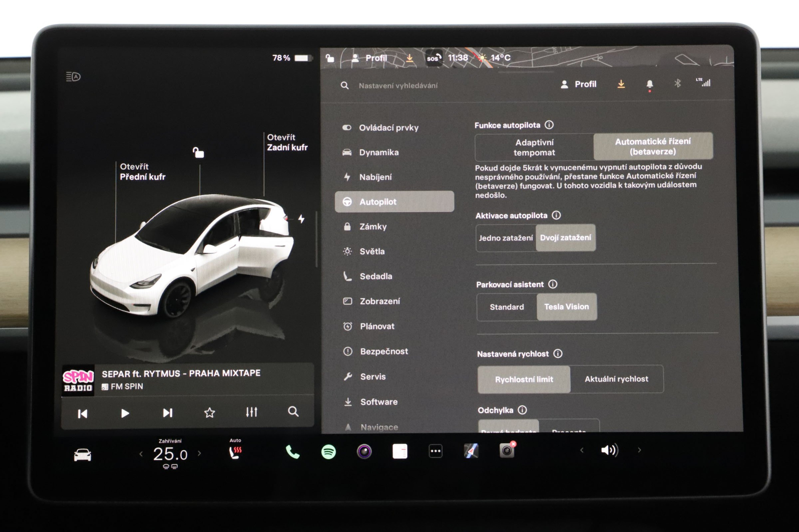Mute audio with the speaker control
The image size is (799, 532).
click(x=609, y=450)
